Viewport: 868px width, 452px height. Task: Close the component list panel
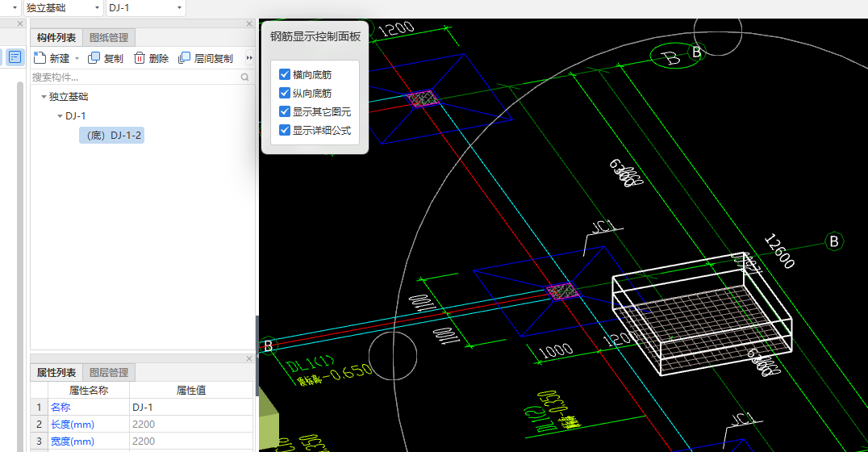pos(249,24)
